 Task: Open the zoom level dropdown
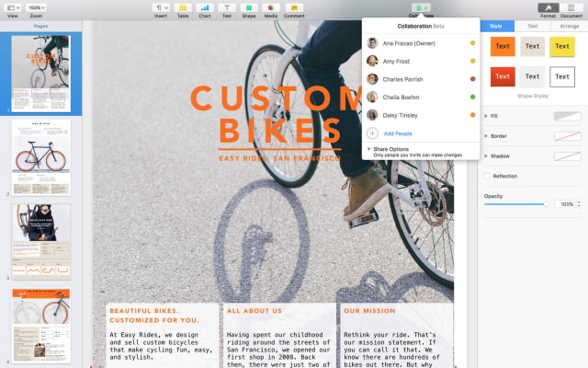click(x=35, y=7)
